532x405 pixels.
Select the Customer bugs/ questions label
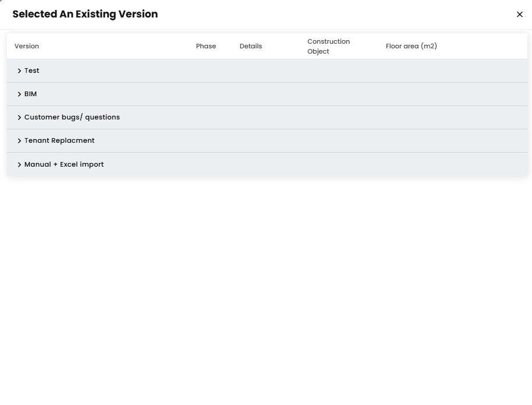(x=72, y=117)
